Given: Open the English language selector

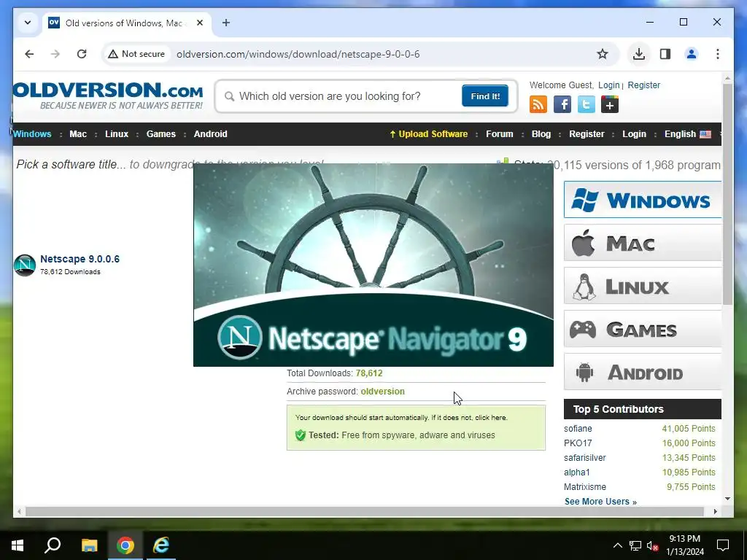Looking at the screenshot, I should click(x=687, y=134).
